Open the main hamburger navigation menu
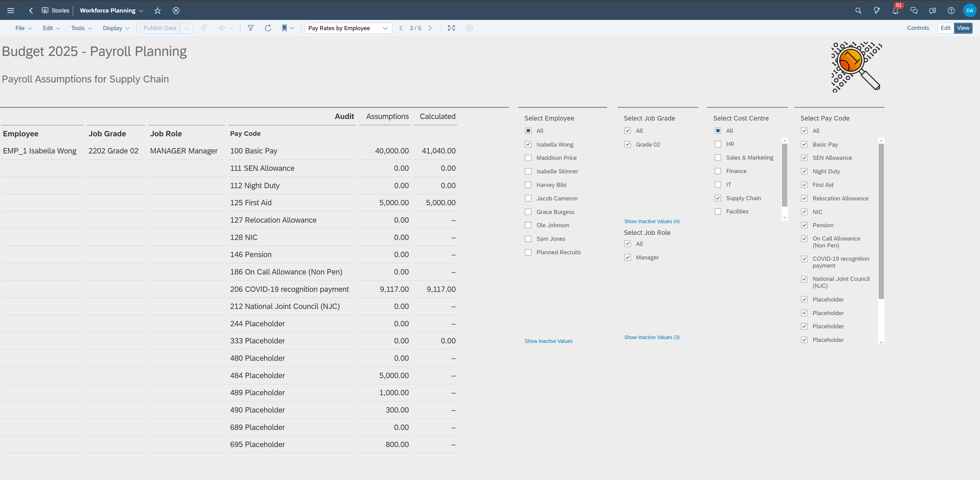 [x=11, y=11]
